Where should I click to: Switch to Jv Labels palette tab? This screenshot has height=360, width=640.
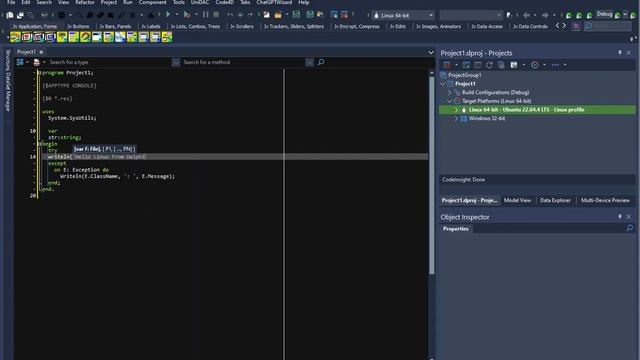[151, 26]
